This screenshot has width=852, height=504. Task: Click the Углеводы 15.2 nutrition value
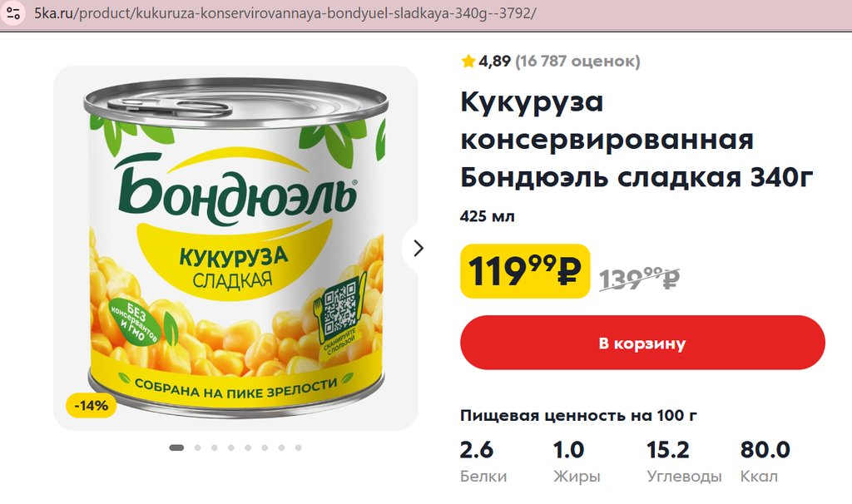pyautogui.click(x=668, y=450)
